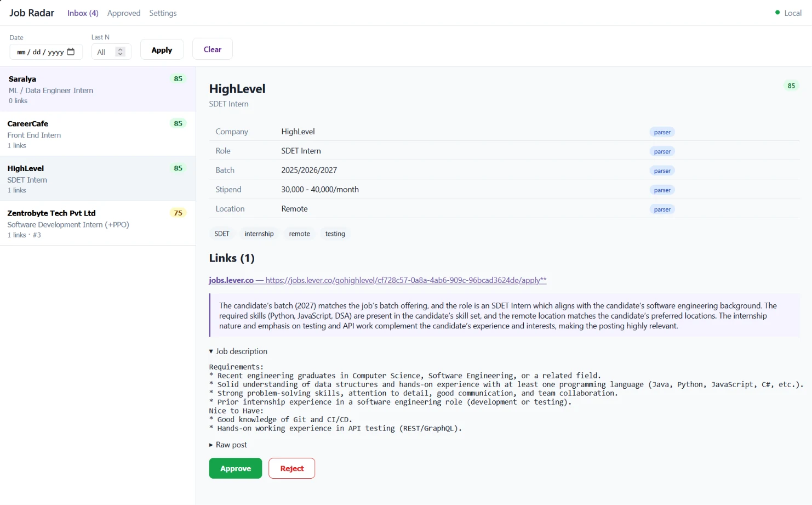This screenshot has height=505, width=812.
Task: Click the internship tag chip
Action: [259, 234]
